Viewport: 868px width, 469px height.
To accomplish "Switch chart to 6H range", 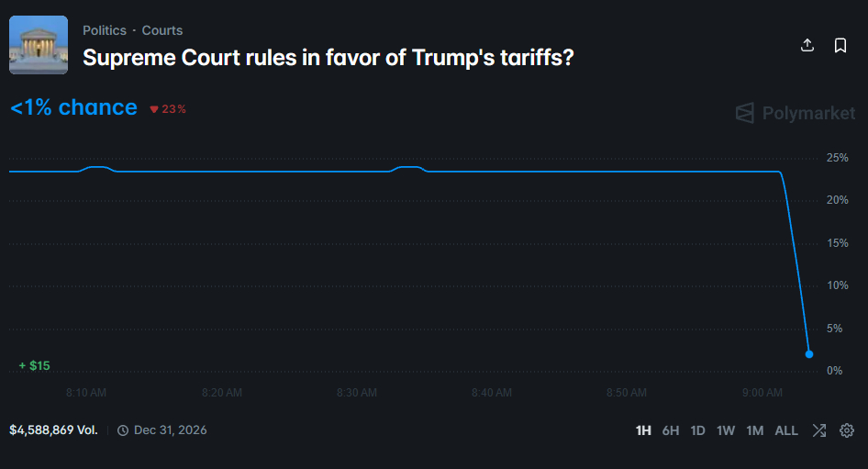I will pos(671,430).
